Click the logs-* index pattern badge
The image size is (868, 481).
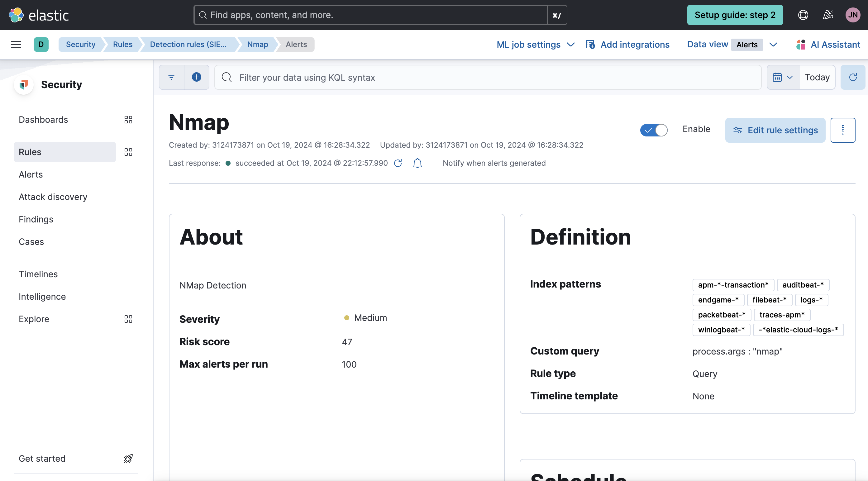(811, 300)
